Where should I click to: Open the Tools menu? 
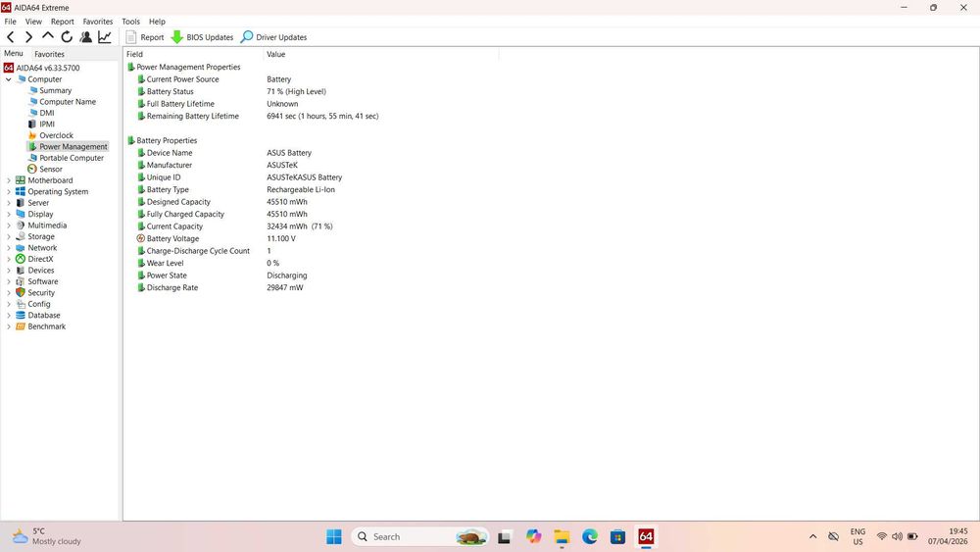[x=130, y=22]
